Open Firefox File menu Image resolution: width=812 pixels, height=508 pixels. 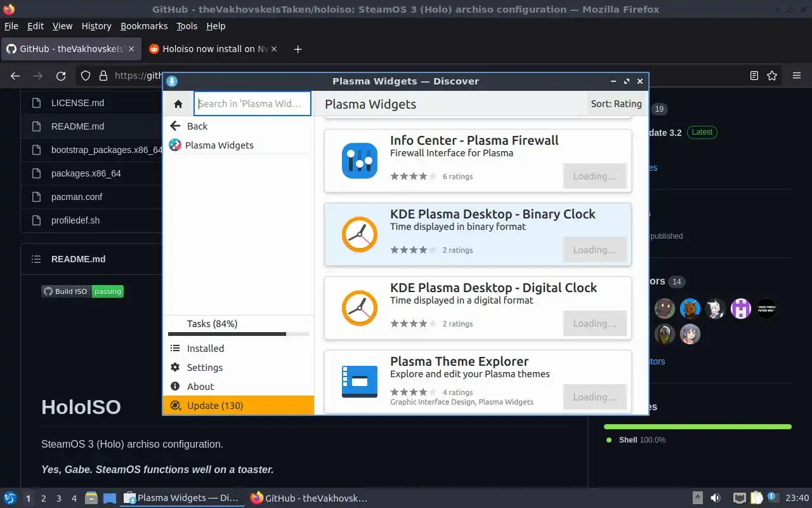11,26
